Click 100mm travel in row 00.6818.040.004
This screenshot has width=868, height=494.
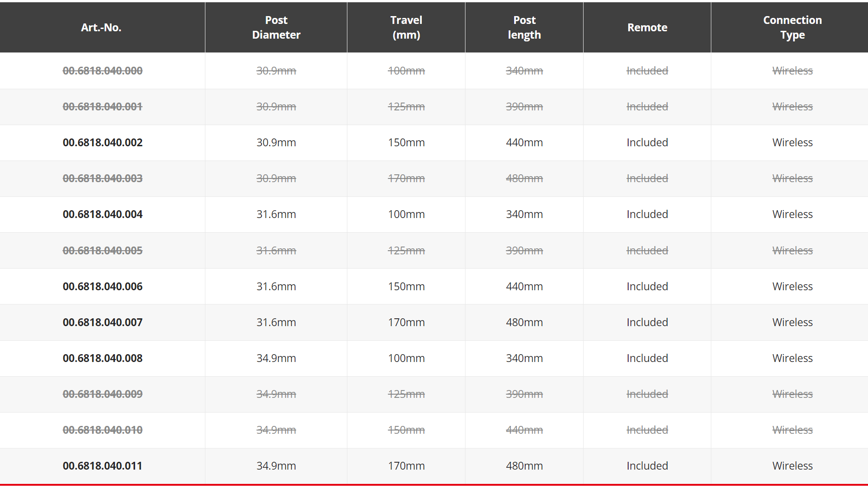point(406,214)
